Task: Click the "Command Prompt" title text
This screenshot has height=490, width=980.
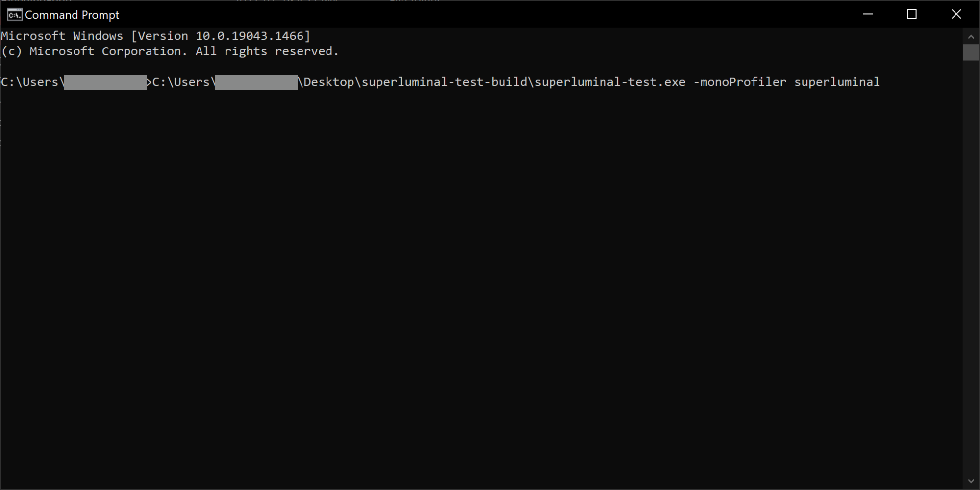Action: pyautogui.click(x=72, y=15)
